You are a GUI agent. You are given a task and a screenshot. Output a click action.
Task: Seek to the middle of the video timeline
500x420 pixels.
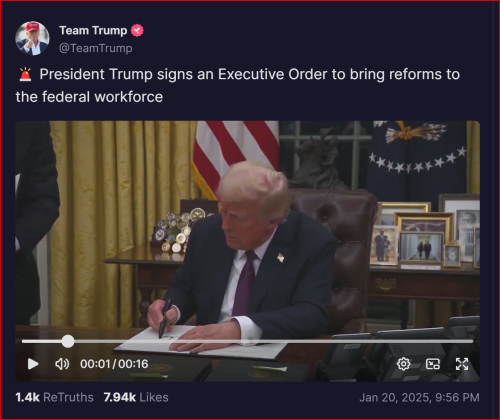(x=247, y=341)
